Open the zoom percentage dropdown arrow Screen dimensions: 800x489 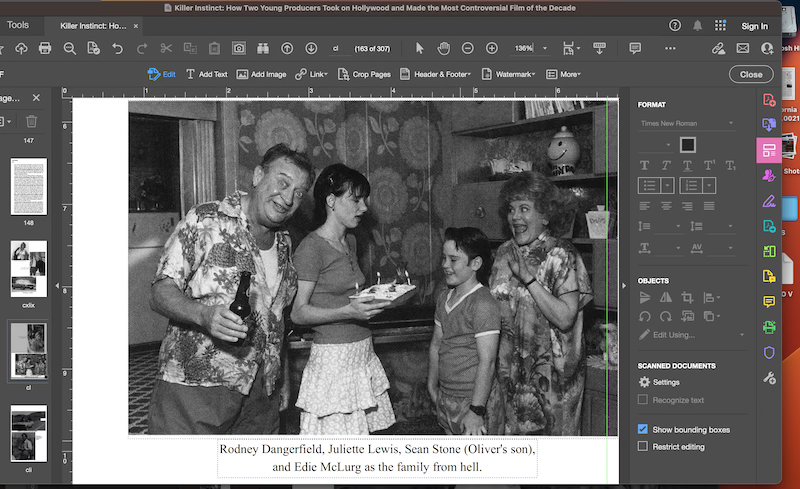pos(545,48)
